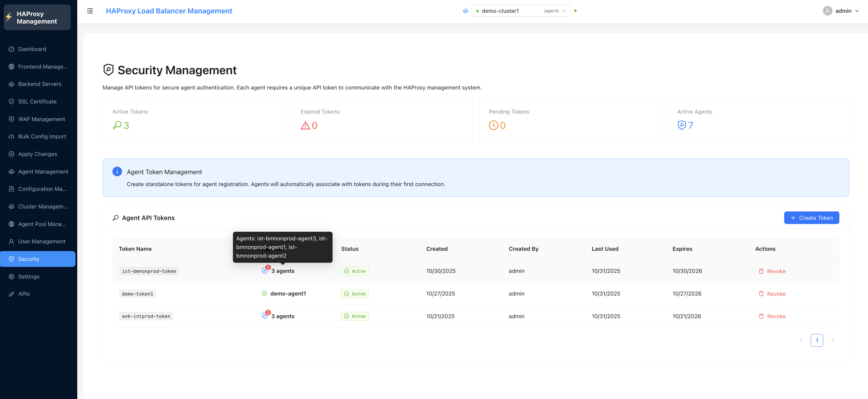The image size is (868, 399).
Task: Click the Agent Management cloud icon
Action: pyautogui.click(x=11, y=171)
